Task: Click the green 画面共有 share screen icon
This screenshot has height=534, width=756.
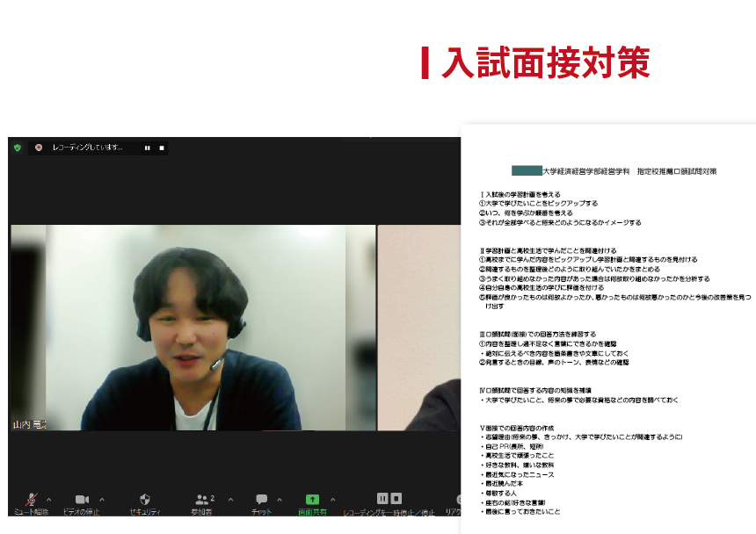Action: click(x=312, y=499)
